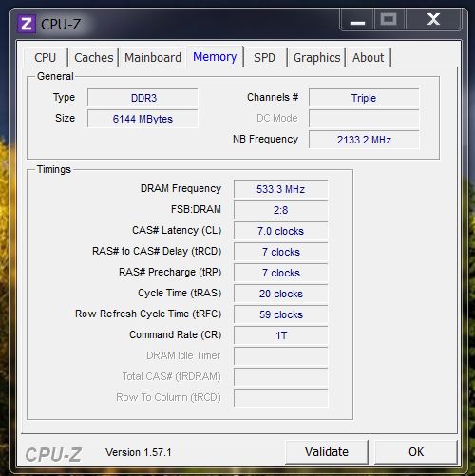Image resolution: width=475 pixels, height=476 pixels.
Task: Click the empty DRAM Idle Timer field
Action: coord(281,356)
